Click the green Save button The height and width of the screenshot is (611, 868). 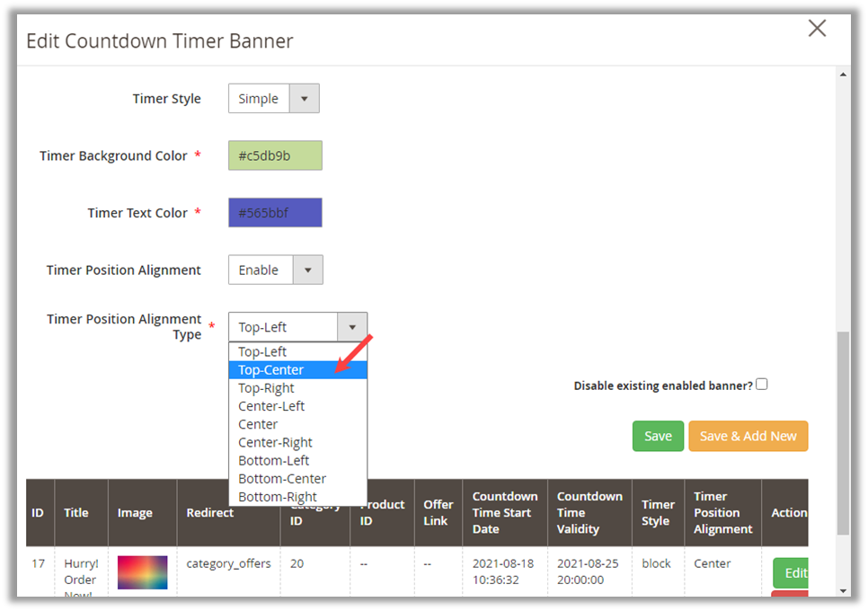click(658, 436)
